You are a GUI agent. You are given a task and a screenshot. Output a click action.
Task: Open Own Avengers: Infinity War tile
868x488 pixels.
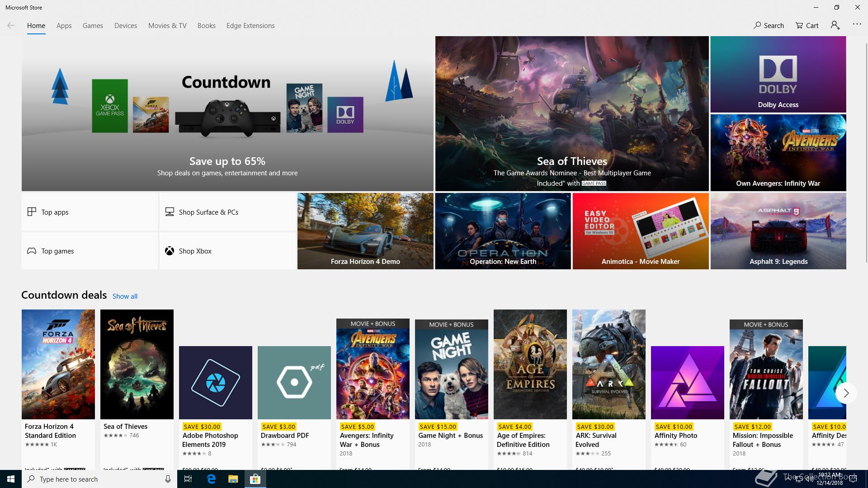tap(778, 153)
